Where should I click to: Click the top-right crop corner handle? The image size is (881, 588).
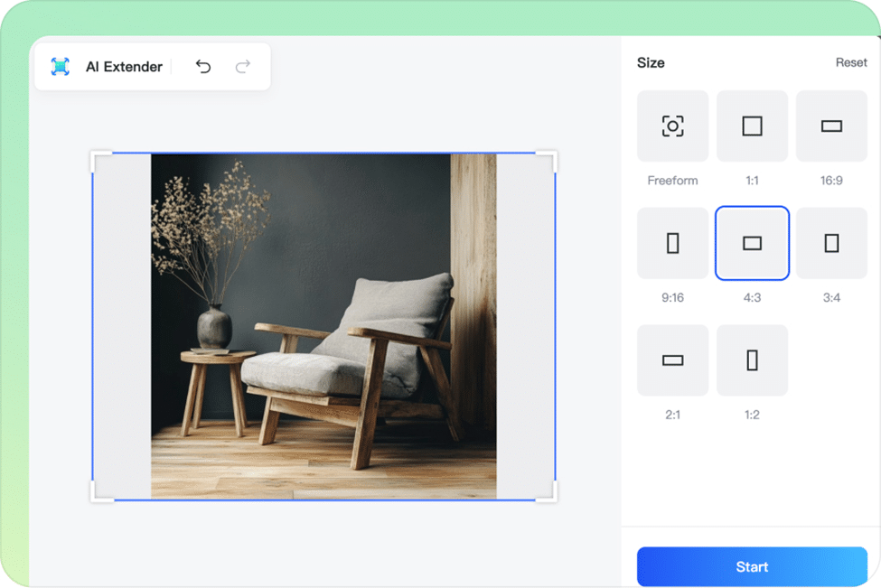[552, 156]
